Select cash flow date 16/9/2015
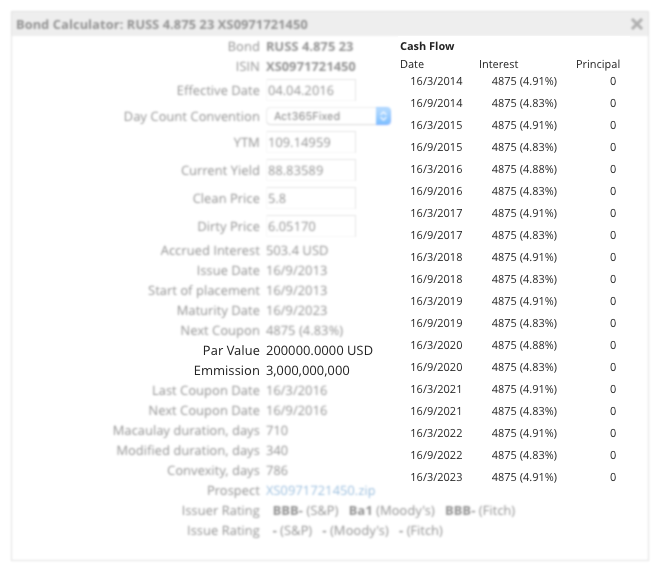Image resolution: width=660 pixels, height=572 pixels. pos(436,147)
